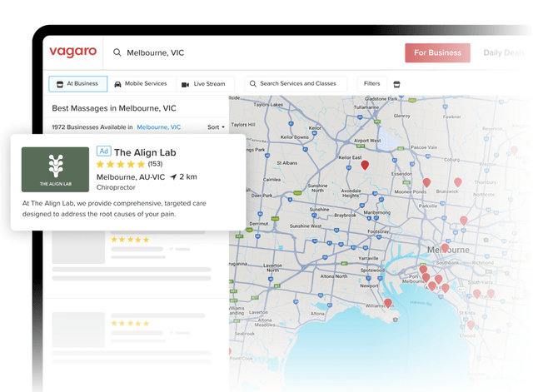Click the Best Massages in Melbourne, VIC heading

[114, 108]
